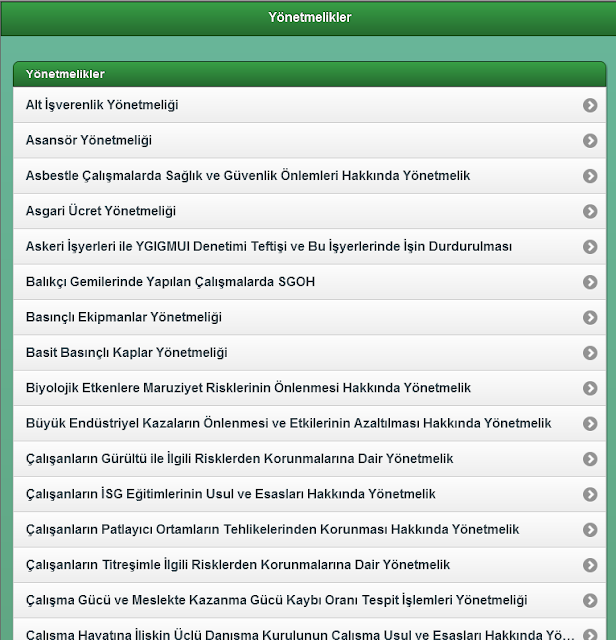The image size is (616, 640).
Task: Select Çalışanların Patlayıcı Ortamların Tehlikelerinden item
Action: coord(309,530)
